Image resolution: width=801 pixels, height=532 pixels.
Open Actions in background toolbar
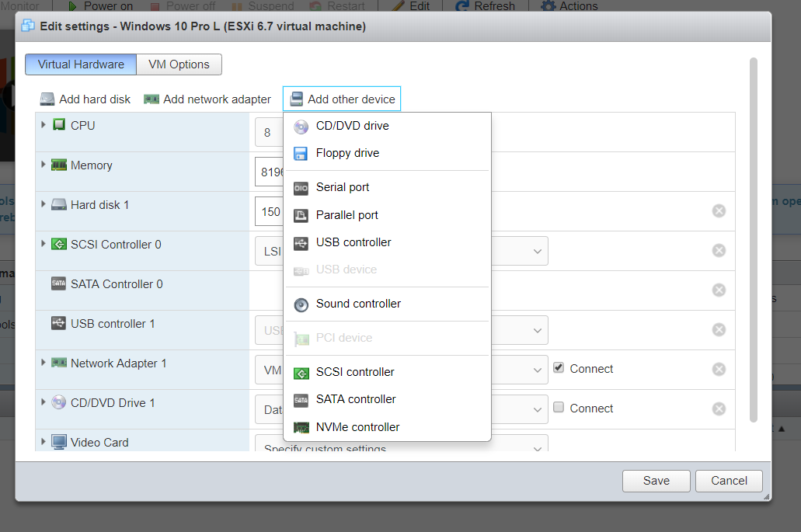(x=569, y=6)
